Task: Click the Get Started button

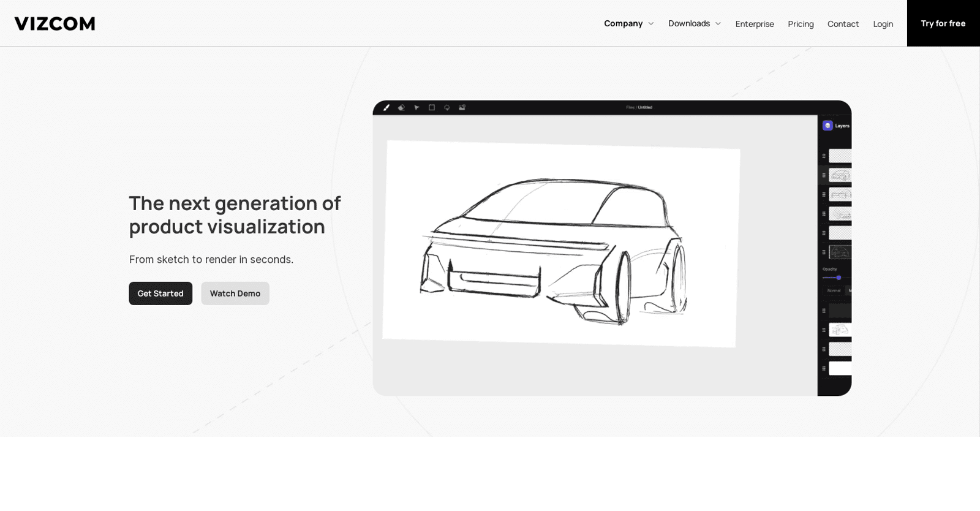Action: (x=160, y=293)
